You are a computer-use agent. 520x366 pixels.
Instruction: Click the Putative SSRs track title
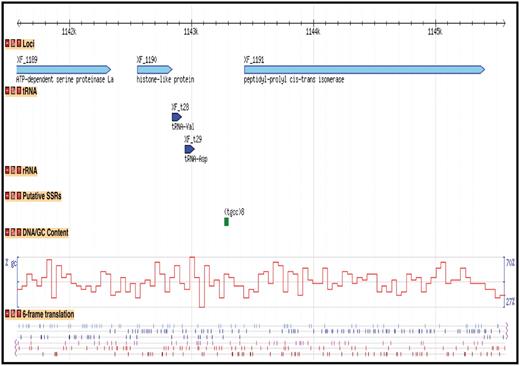point(42,196)
